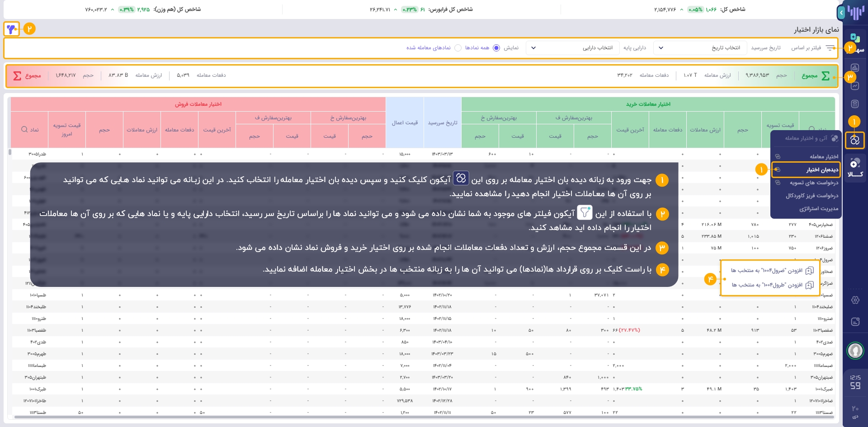Click the user profile avatar
868x427 pixels.
[855, 350]
